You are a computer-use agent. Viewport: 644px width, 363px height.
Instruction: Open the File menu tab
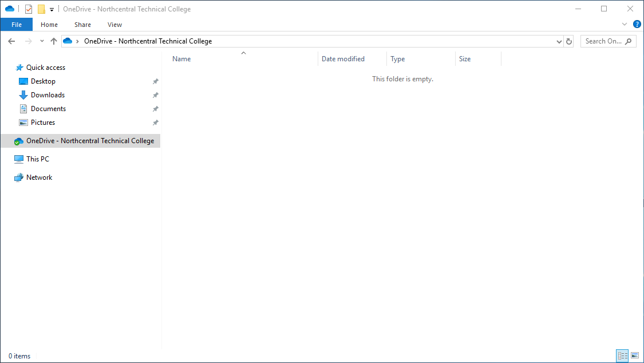click(x=17, y=25)
